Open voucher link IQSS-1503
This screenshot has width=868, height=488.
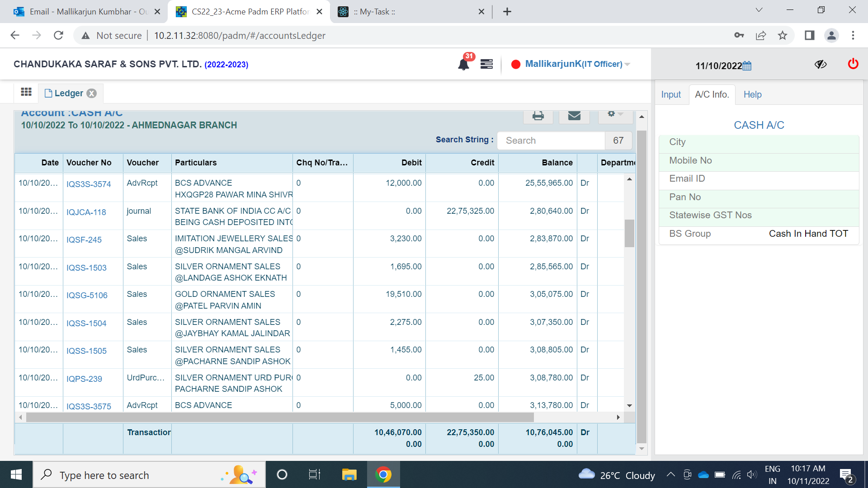[86, 268]
